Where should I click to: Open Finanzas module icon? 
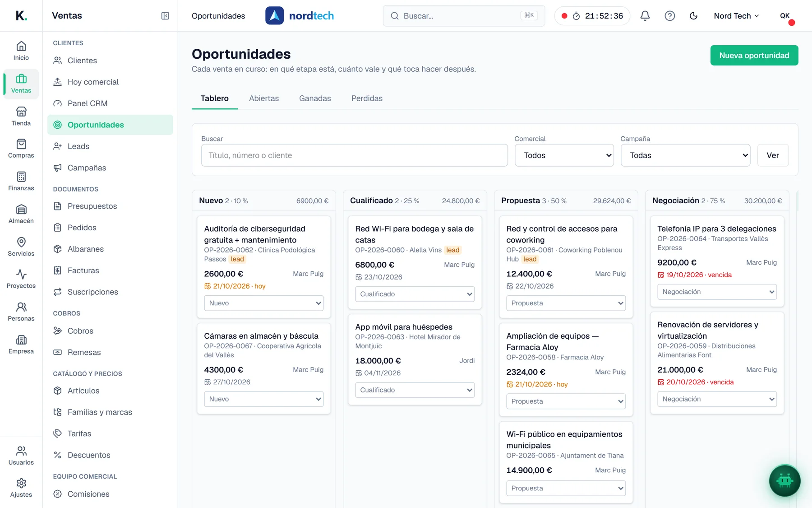pyautogui.click(x=21, y=181)
